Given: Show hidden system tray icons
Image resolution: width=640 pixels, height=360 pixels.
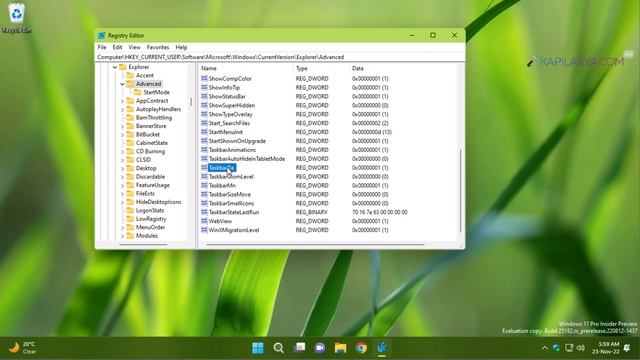Looking at the screenshot, I should 544,348.
